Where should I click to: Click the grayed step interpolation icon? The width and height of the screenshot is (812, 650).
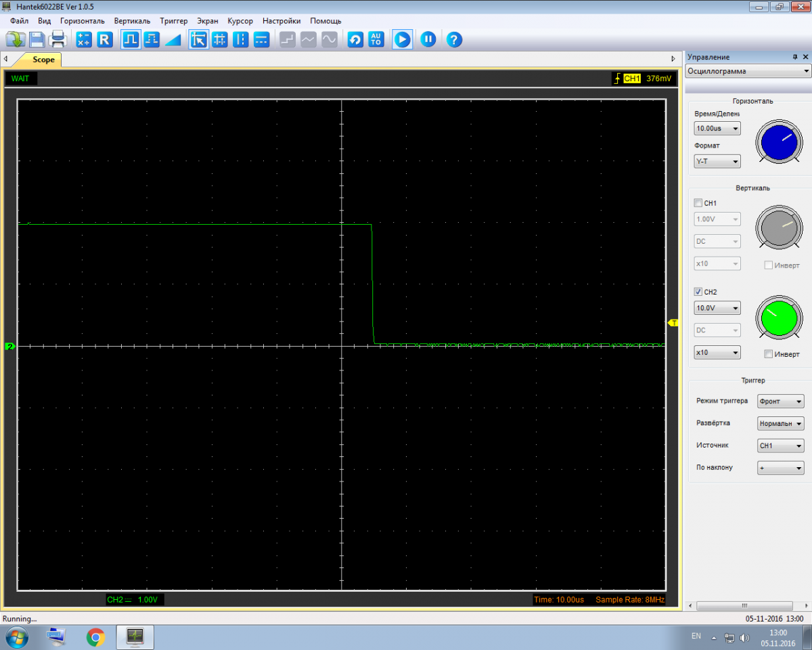pyautogui.click(x=288, y=39)
